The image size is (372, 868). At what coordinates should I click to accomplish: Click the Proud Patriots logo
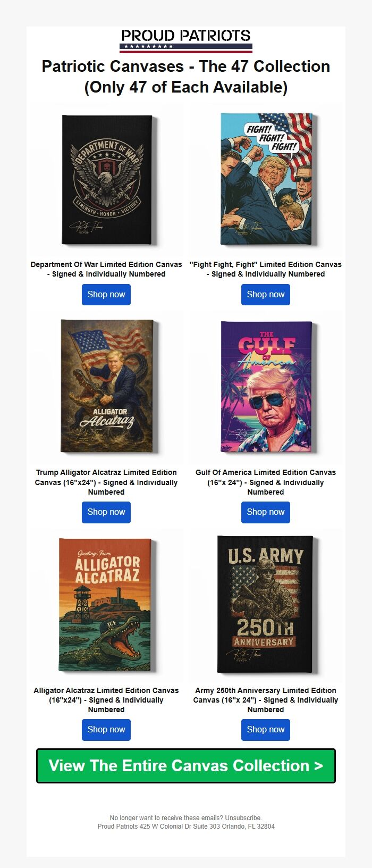point(186,40)
